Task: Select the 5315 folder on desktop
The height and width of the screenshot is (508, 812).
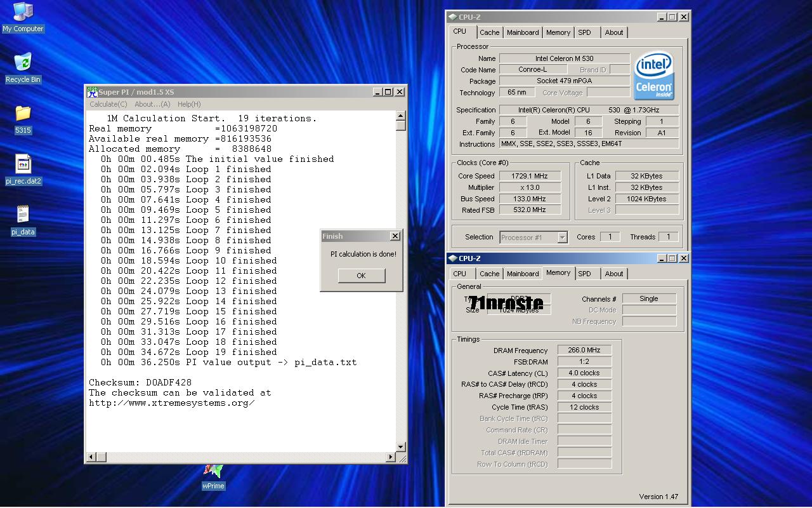Action: [23, 119]
